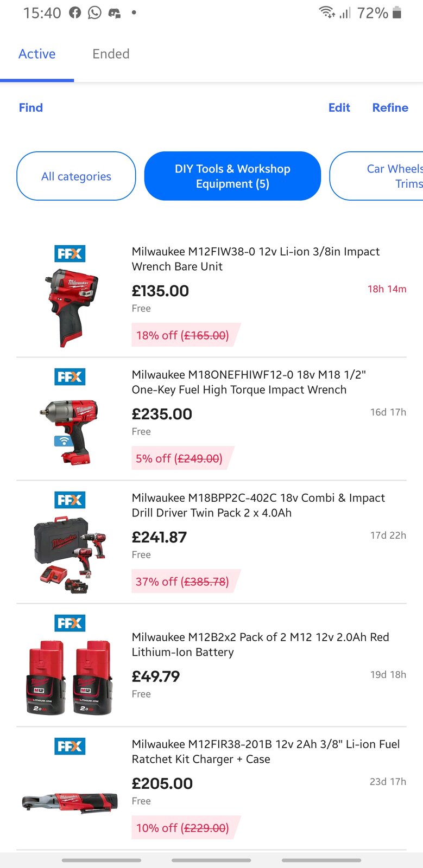Screen dimensions: 423x868
Task: Open the Refine filter options
Action: pos(390,107)
